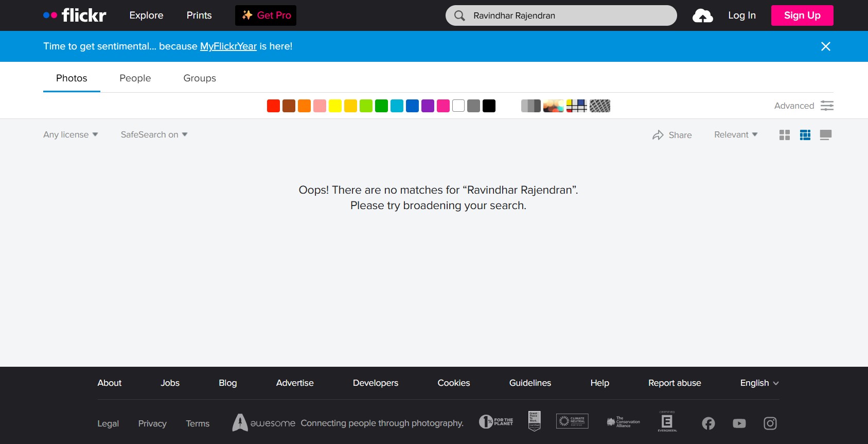Open Flickr's YouTube channel icon
The width and height of the screenshot is (868, 444).
coord(739,423)
